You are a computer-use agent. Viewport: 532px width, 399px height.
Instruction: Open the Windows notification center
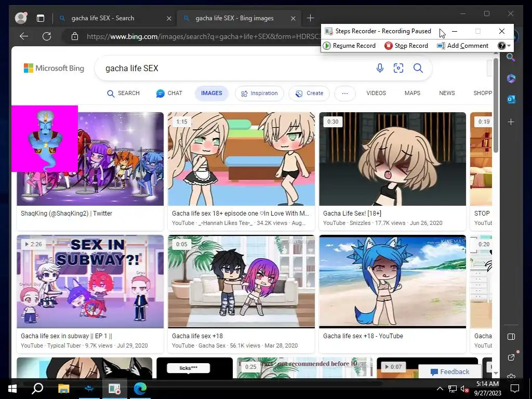515,389
